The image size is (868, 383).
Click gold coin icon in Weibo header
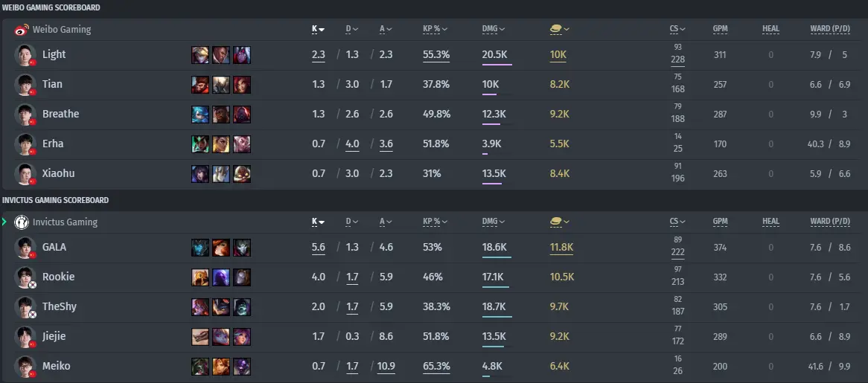(x=556, y=29)
